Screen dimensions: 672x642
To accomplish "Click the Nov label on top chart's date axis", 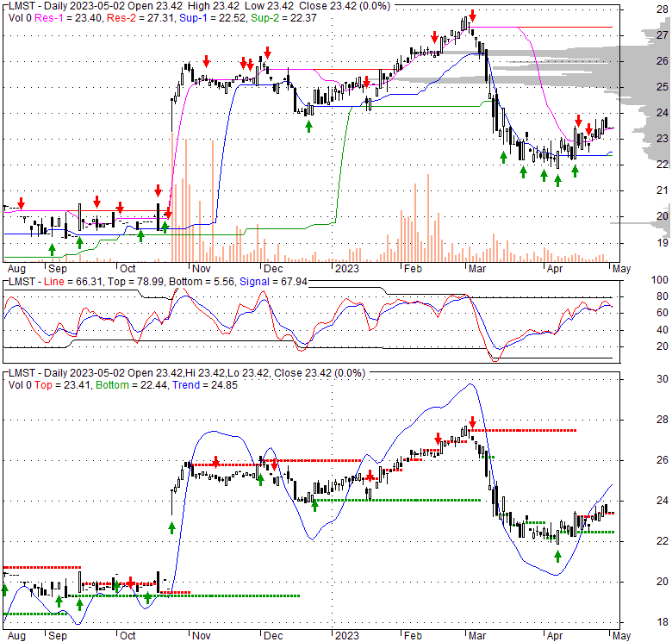I will (x=202, y=269).
